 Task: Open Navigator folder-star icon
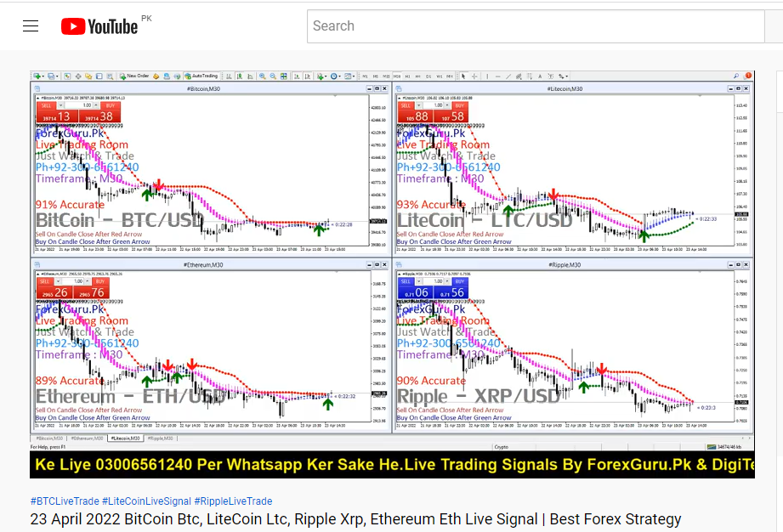(89, 76)
